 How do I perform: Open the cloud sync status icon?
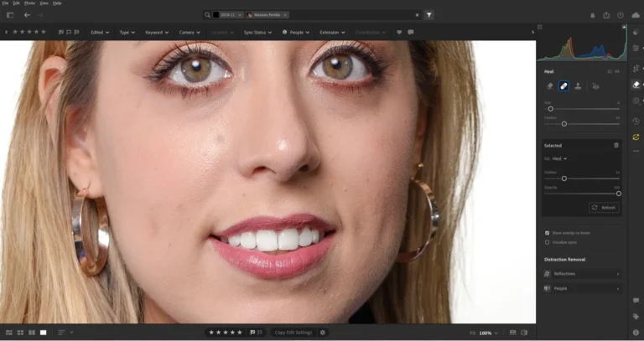(x=635, y=15)
